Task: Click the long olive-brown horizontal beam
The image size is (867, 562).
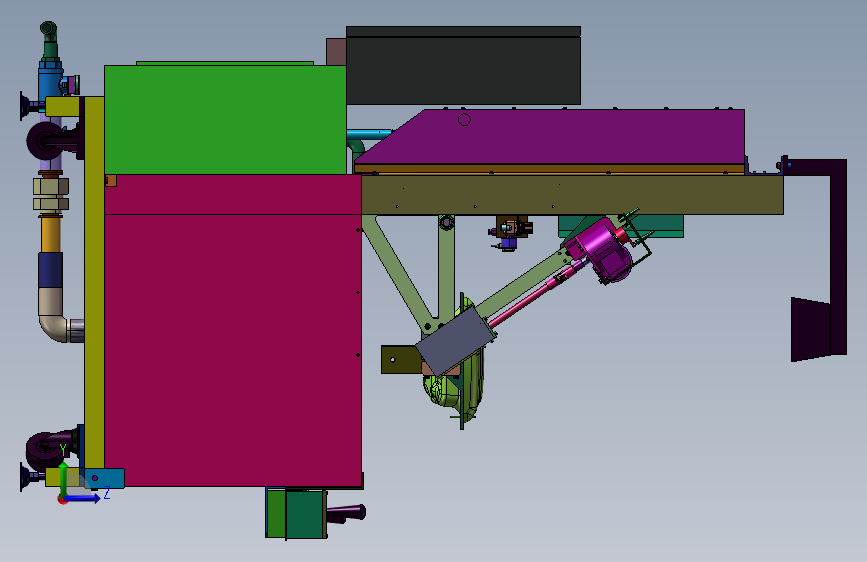Action: tap(572, 195)
